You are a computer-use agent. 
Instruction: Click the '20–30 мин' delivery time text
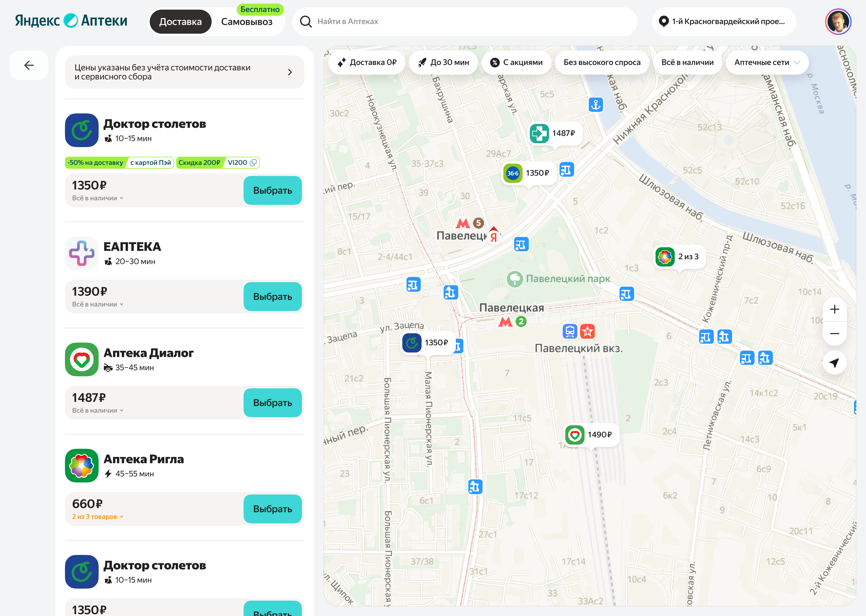coord(135,262)
